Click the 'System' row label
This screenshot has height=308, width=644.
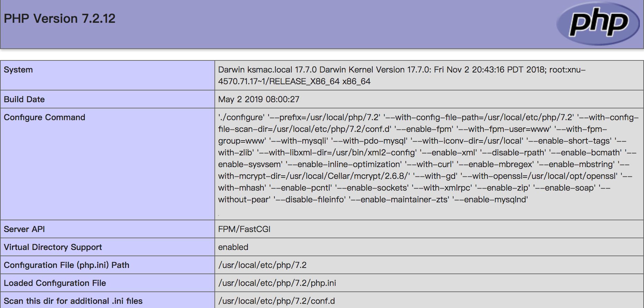pos(18,70)
